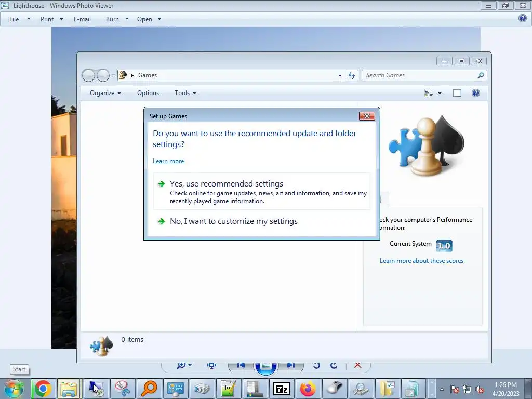Click the search magnifier in Search Games

481,75
